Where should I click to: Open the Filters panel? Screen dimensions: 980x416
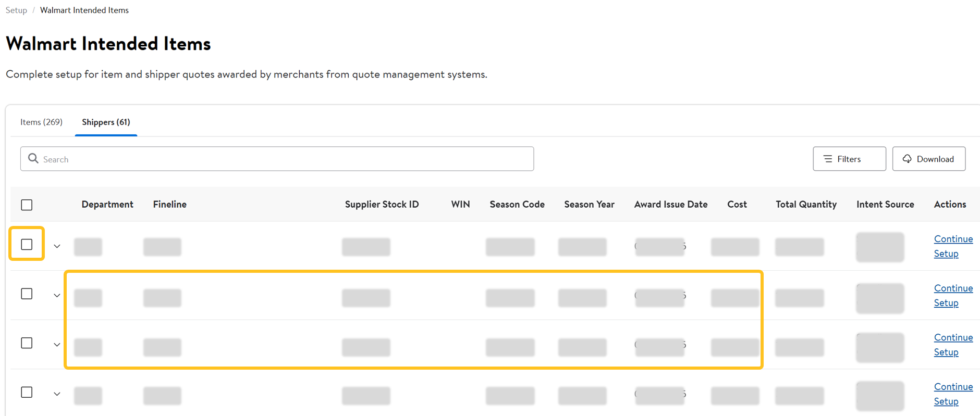849,159
